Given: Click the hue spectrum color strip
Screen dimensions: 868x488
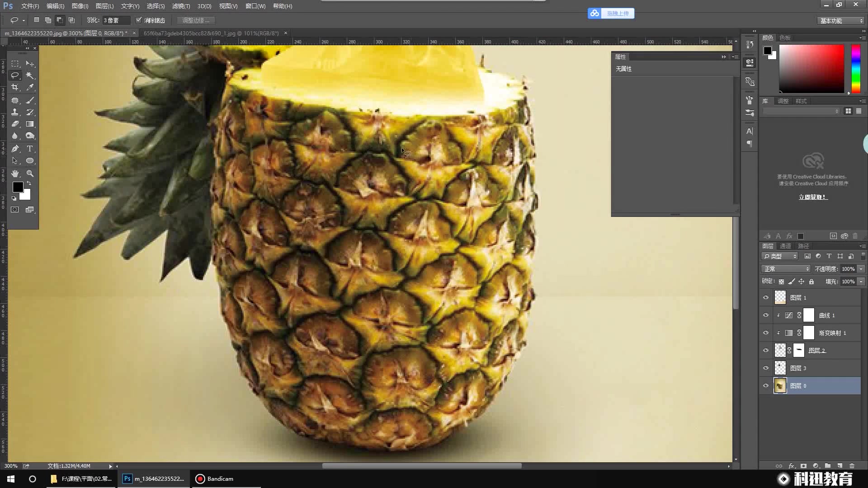Looking at the screenshot, I should (855, 69).
